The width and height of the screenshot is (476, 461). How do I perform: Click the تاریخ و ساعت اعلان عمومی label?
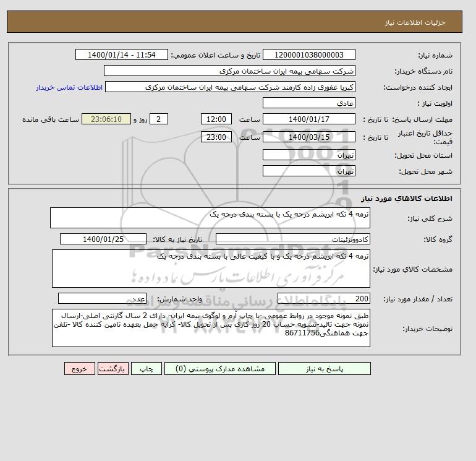(216, 55)
